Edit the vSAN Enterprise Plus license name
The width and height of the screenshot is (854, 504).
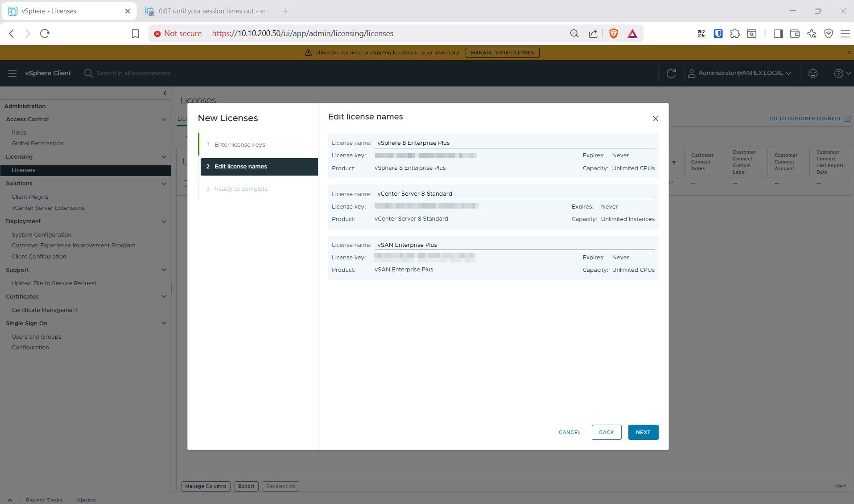point(515,245)
